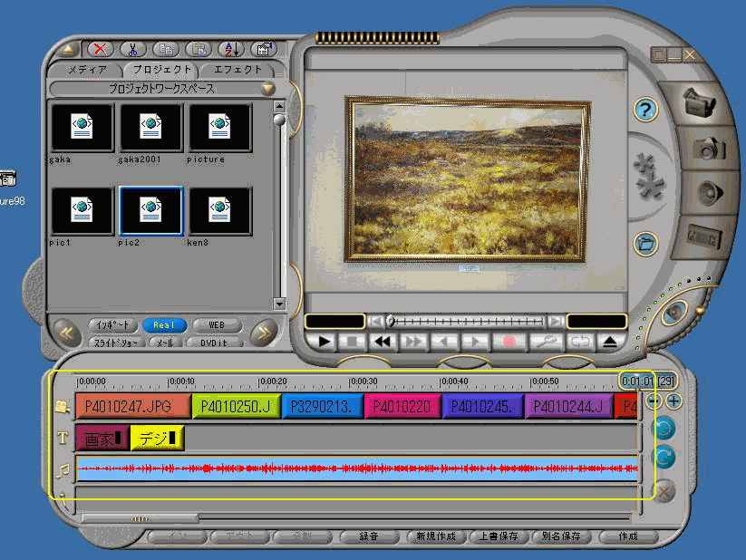Viewport: 746px width, 560px height.
Task: Zoom in timeline with plus icon
Action: tap(674, 401)
